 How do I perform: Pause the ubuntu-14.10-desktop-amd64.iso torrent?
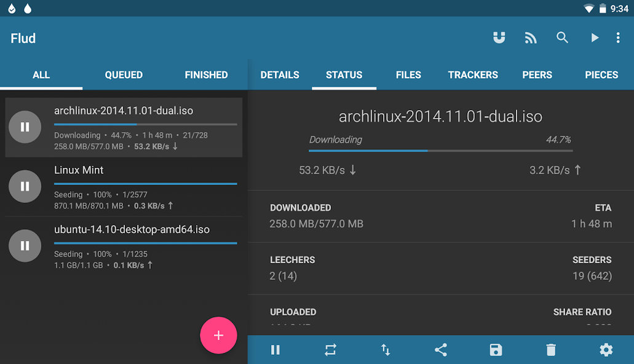coord(25,245)
